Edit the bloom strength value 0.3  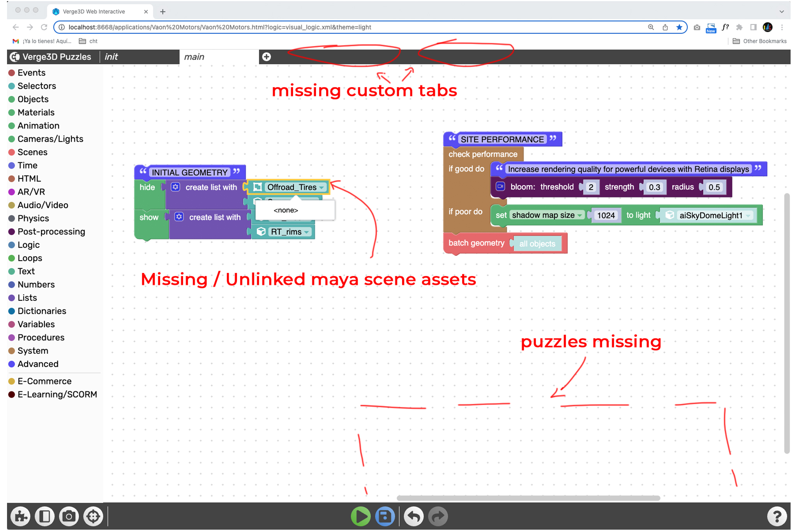pyautogui.click(x=654, y=187)
